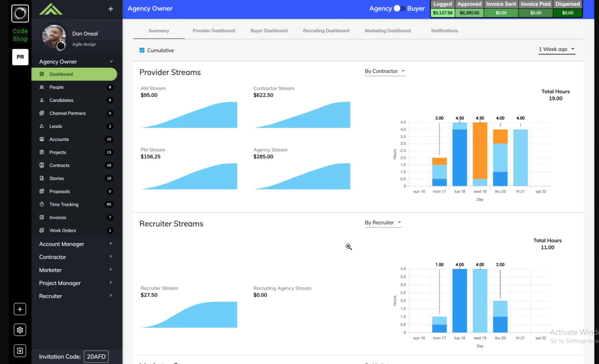Click the thu 20 recruiter hours bar
The width and height of the screenshot is (599, 364).
[500, 317]
